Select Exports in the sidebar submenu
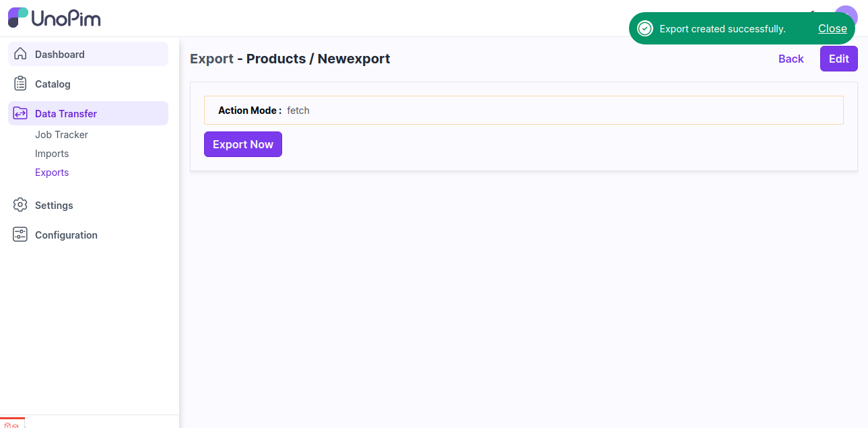Screen dimensions: 868x428 [x=52, y=173]
